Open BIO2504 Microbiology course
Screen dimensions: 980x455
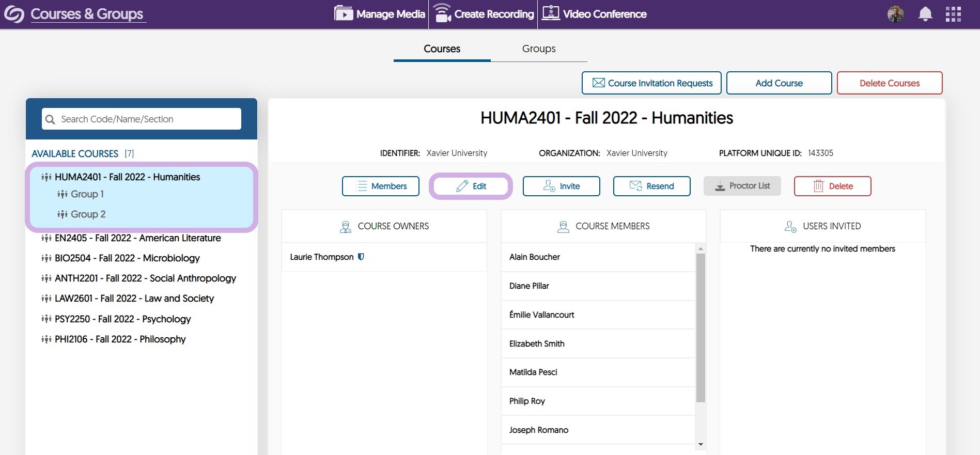[127, 258]
